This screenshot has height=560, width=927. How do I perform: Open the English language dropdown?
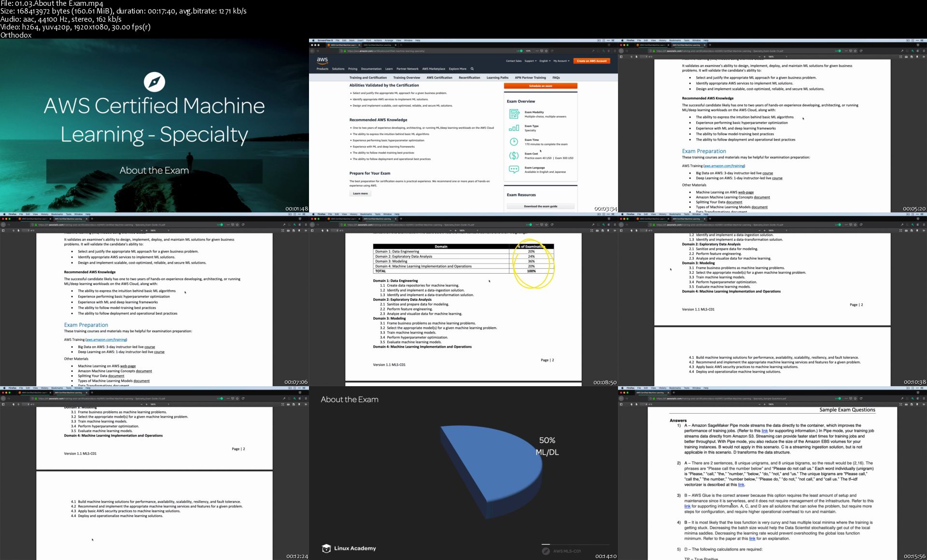545,61
